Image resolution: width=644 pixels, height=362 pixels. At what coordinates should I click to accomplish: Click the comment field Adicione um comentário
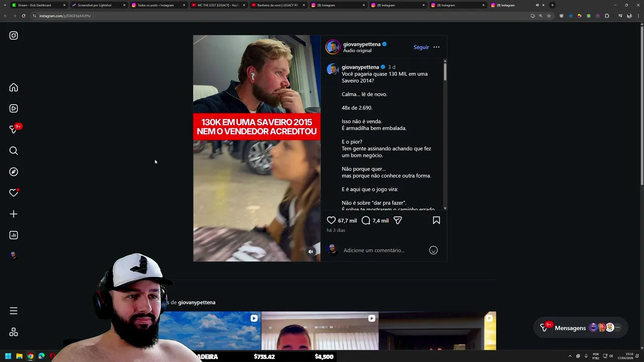(374, 250)
